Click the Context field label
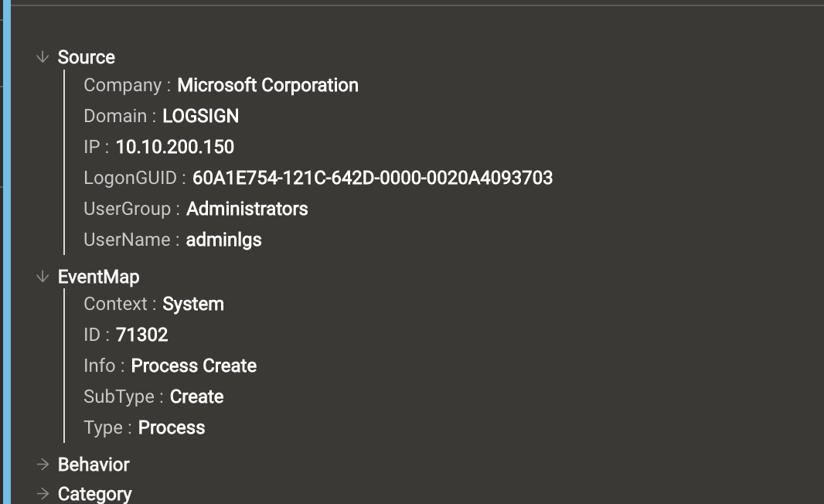 pos(116,305)
